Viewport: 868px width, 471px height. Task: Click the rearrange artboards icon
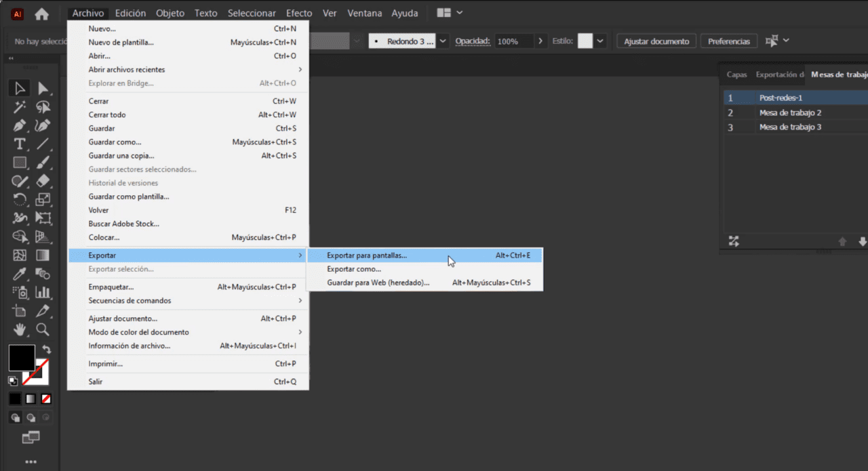(733, 241)
